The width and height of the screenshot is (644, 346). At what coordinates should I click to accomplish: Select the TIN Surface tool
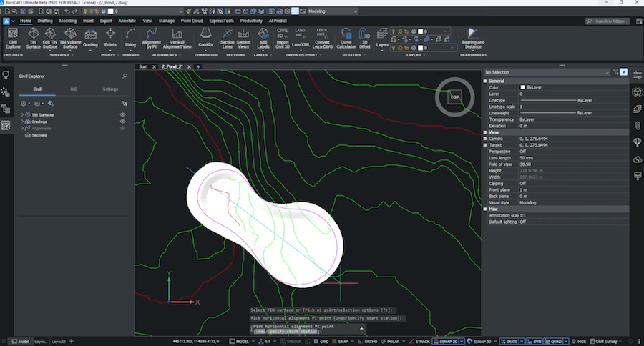click(33, 37)
